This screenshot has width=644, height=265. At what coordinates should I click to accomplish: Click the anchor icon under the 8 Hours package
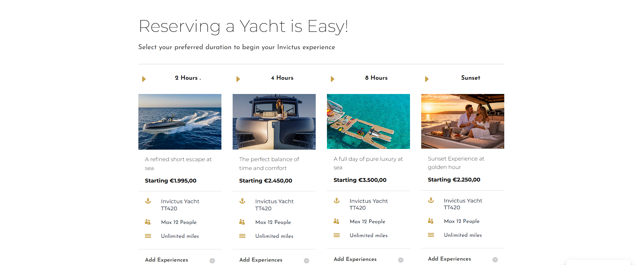pyautogui.click(x=337, y=201)
